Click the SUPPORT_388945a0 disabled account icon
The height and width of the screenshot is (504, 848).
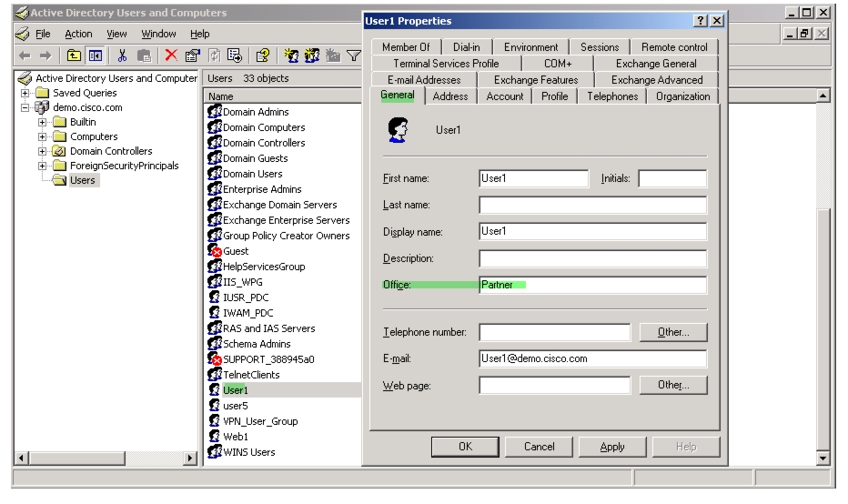tap(215, 359)
